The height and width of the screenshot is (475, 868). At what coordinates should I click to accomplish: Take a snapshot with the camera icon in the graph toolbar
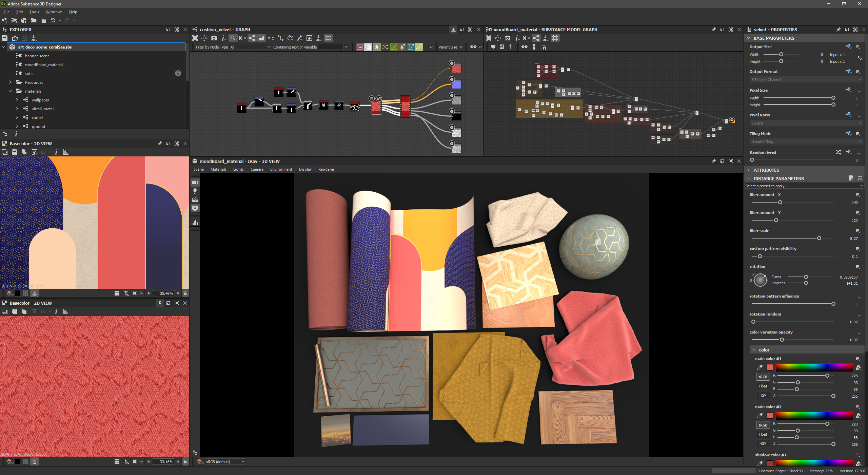(214, 38)
